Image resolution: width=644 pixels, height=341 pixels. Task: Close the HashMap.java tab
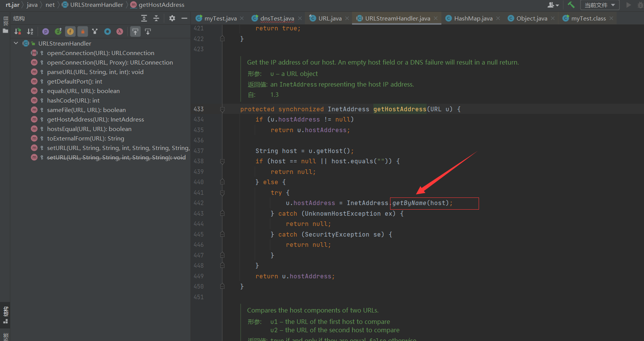coord(498,18)
